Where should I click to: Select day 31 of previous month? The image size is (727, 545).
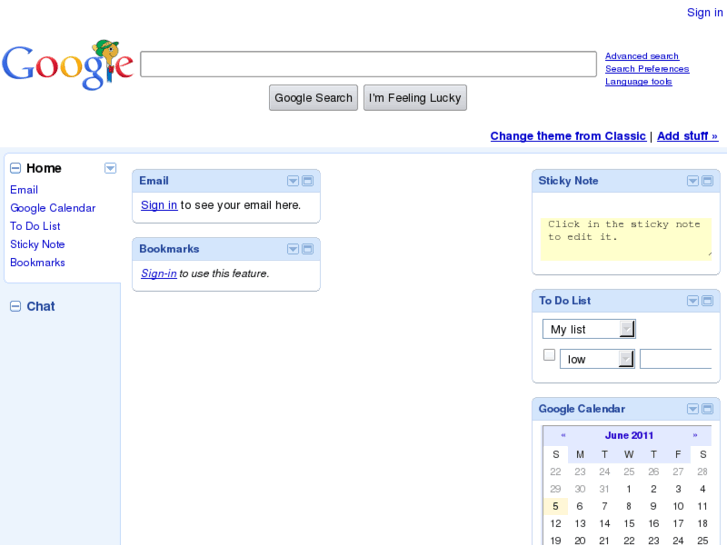604,489
